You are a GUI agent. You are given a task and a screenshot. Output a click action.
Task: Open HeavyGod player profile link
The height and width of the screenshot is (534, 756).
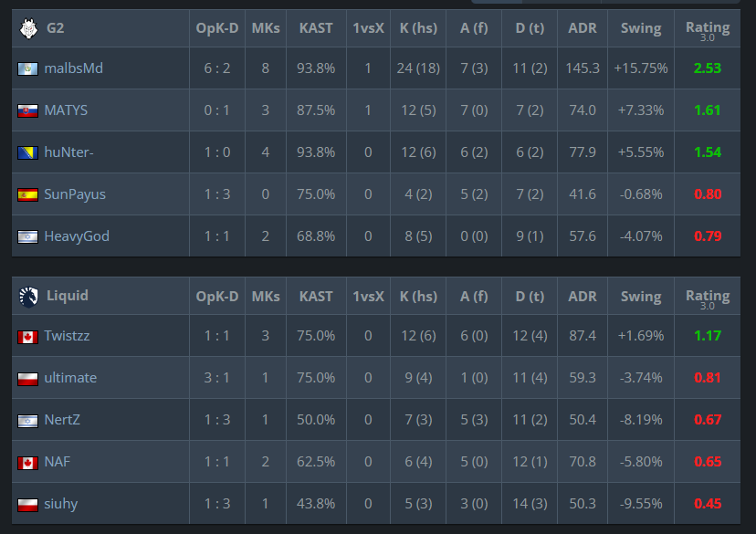(x=77, y=236)
